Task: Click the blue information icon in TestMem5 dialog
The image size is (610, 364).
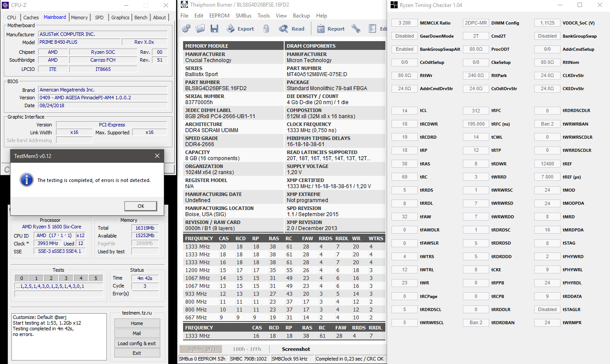Action: click(26, 180)
